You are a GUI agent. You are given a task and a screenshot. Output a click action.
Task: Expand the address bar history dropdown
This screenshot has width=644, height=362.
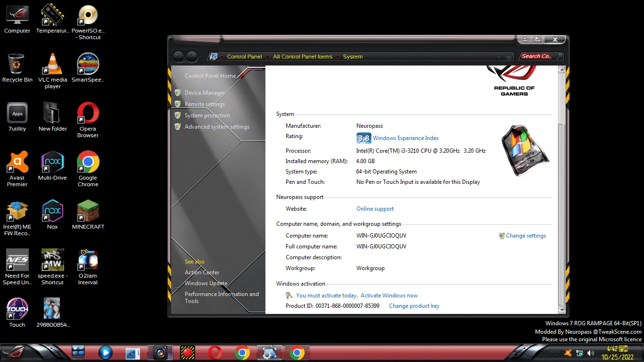click(499, 57)
